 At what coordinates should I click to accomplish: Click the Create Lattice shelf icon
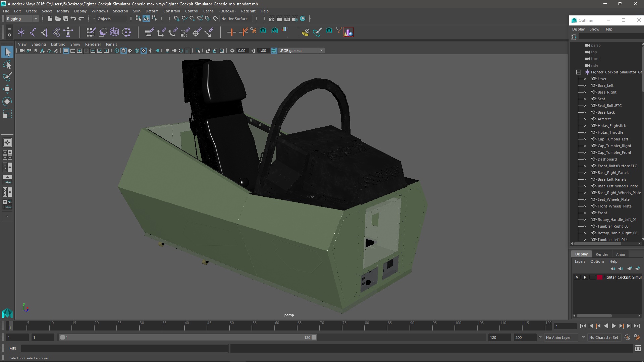point(114,32)
